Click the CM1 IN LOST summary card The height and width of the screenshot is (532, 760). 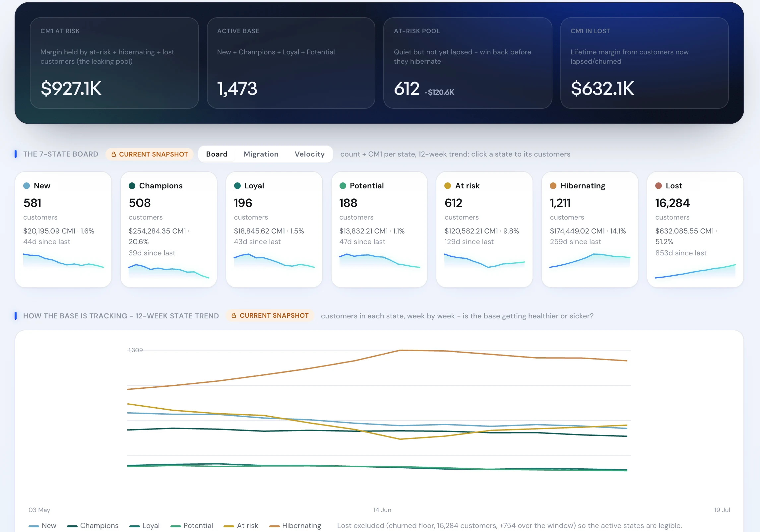coord(645,63)
